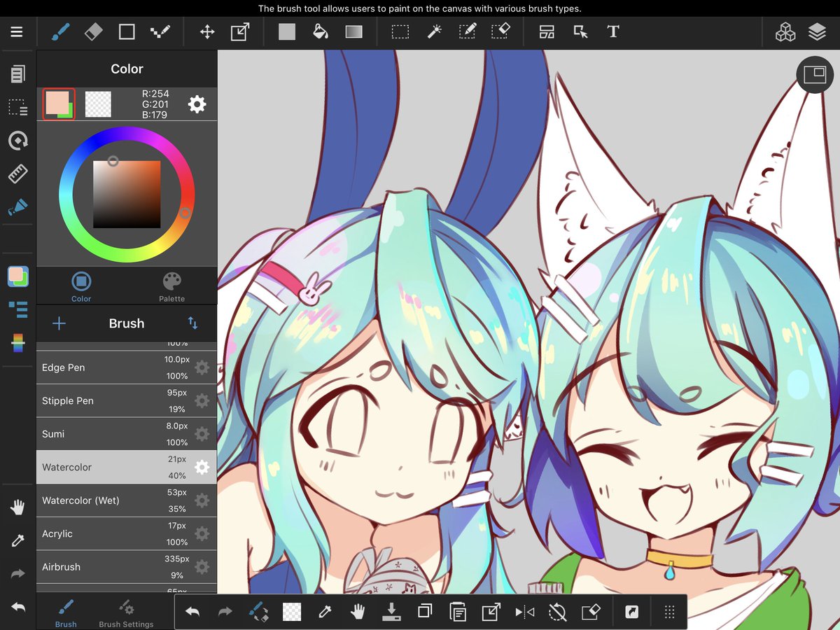Switch to Brush Settings bottom tab

pyautogui.click(x=126, y=612)
